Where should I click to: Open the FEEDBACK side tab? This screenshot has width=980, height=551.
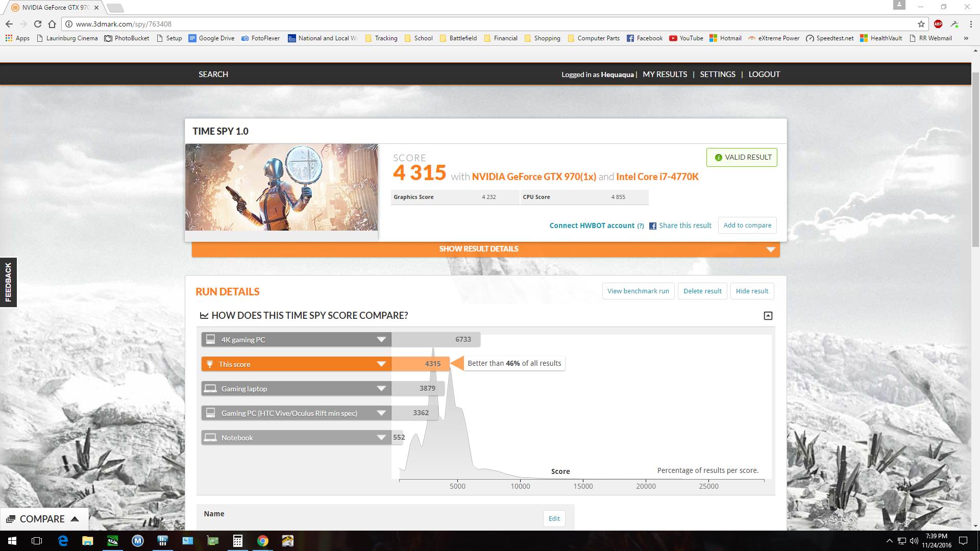coord(8,282)
